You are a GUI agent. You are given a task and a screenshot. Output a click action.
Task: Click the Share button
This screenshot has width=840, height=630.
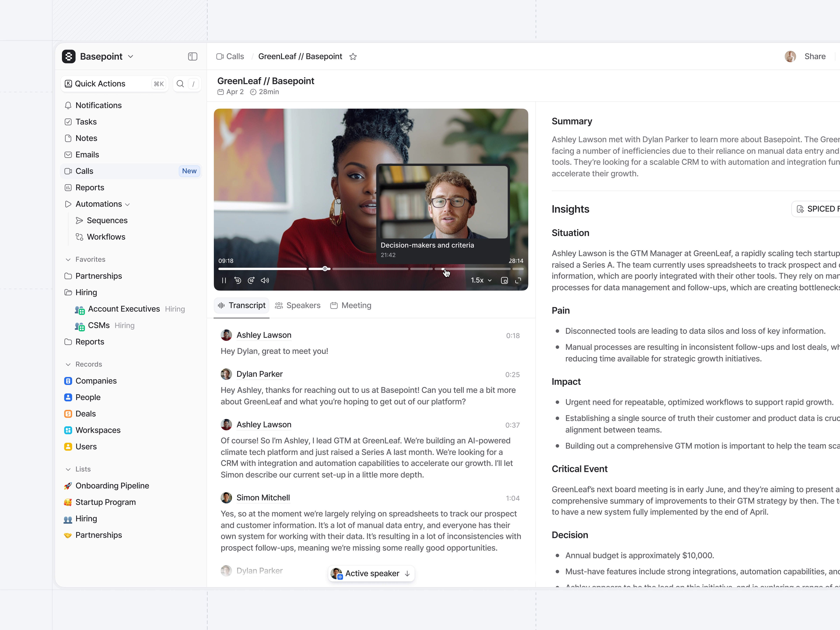[815, 56]
